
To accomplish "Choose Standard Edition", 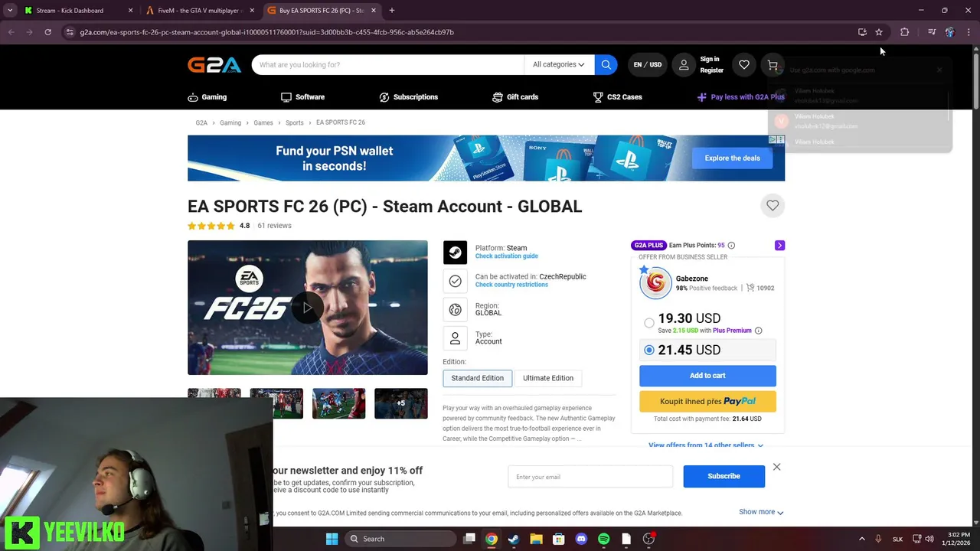I will tap(477, 378).
